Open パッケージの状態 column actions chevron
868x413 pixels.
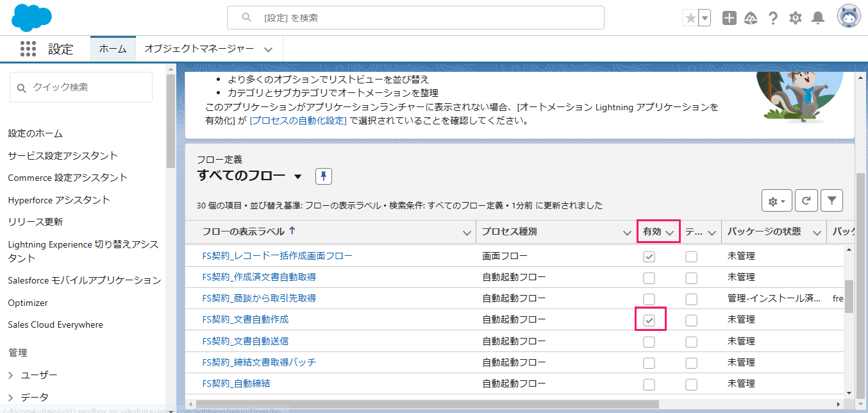(817, 233)
